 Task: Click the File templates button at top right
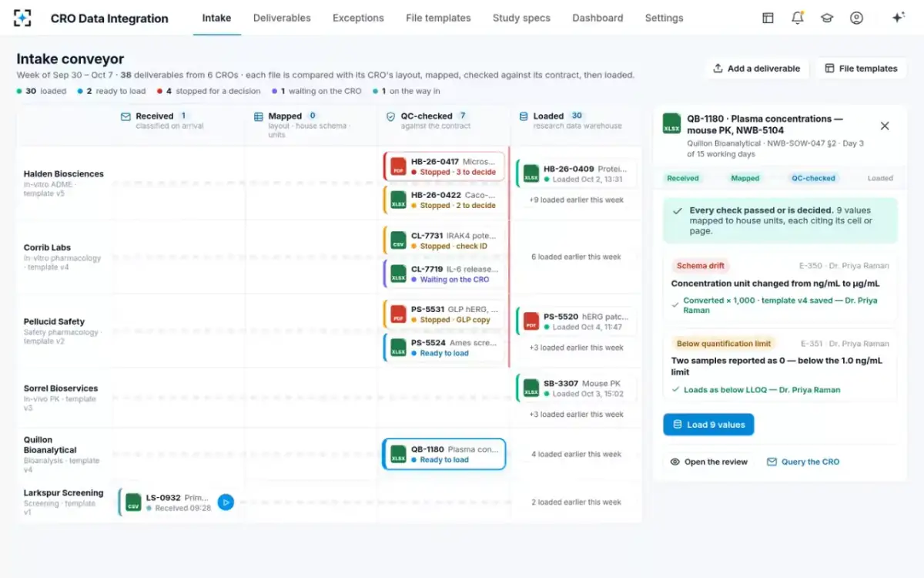coord(860,69)
